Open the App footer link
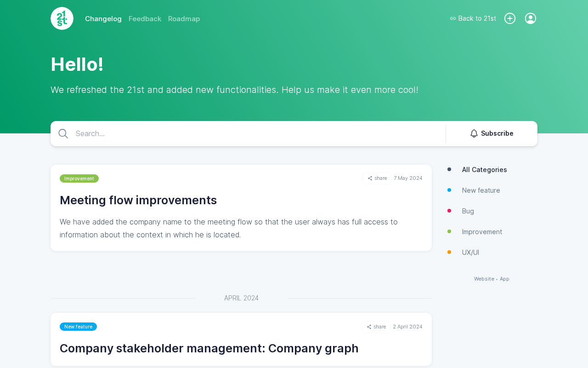 click(504, 279)
